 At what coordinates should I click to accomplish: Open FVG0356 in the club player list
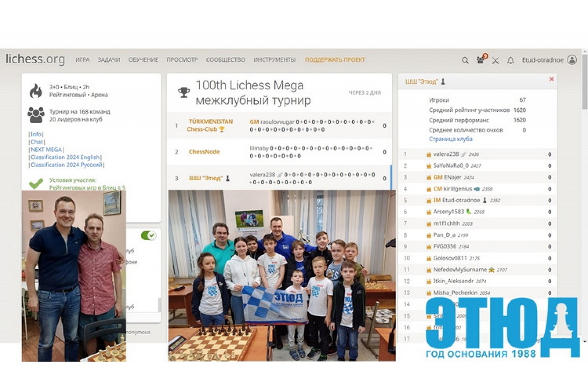click(x=444, y=246)
